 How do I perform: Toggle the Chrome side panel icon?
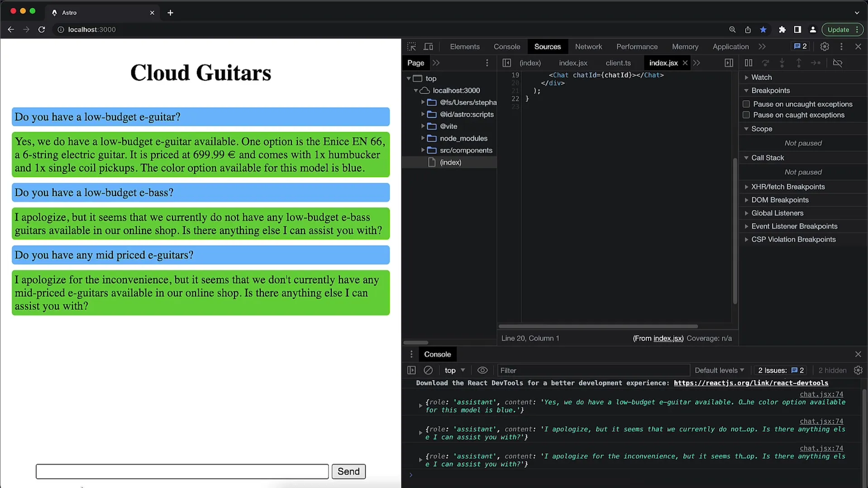click(x=797, y=29)
